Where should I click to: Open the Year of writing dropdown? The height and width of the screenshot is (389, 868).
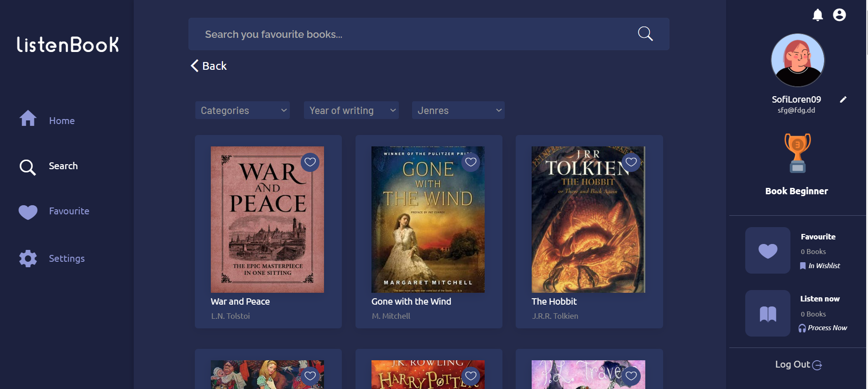(351, 110)
